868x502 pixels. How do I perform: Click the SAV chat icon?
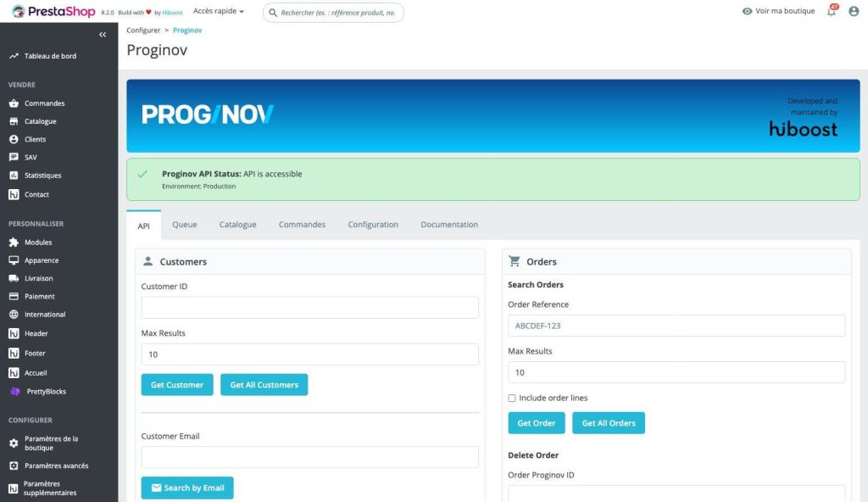click(14, 158)
